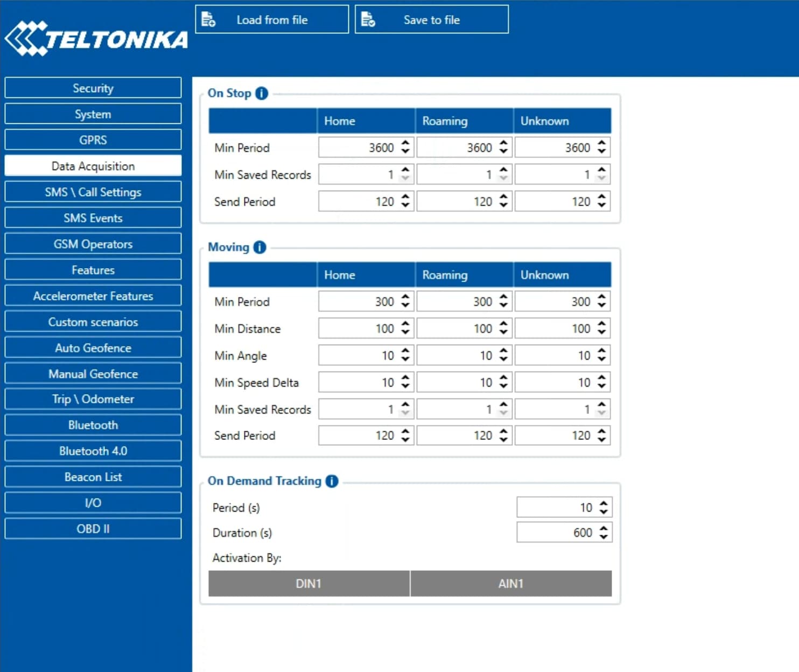This screenshot has height=672, width=799.
Task: Increase On Demand Tracking Duration value
Action: [604, 528]
